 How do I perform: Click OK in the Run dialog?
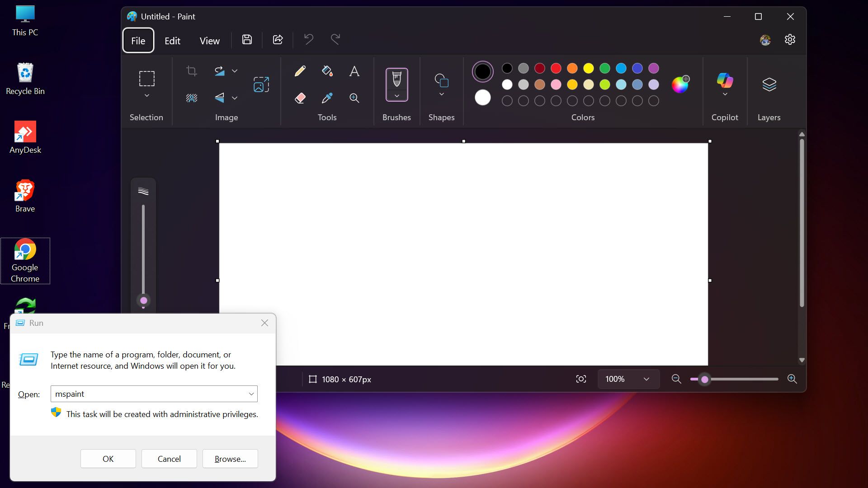click(108, 459)
